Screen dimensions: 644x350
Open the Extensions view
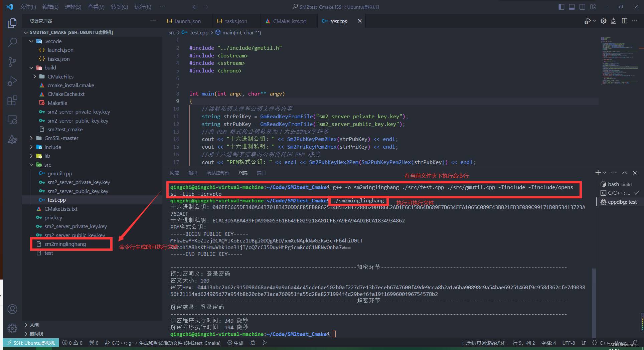point(12,101)
